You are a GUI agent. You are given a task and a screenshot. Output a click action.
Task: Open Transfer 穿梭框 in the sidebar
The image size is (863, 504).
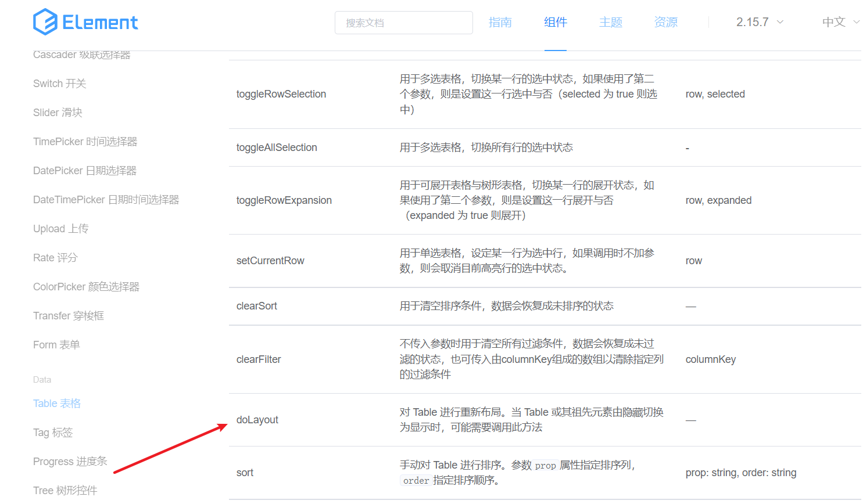click(69, 316)
